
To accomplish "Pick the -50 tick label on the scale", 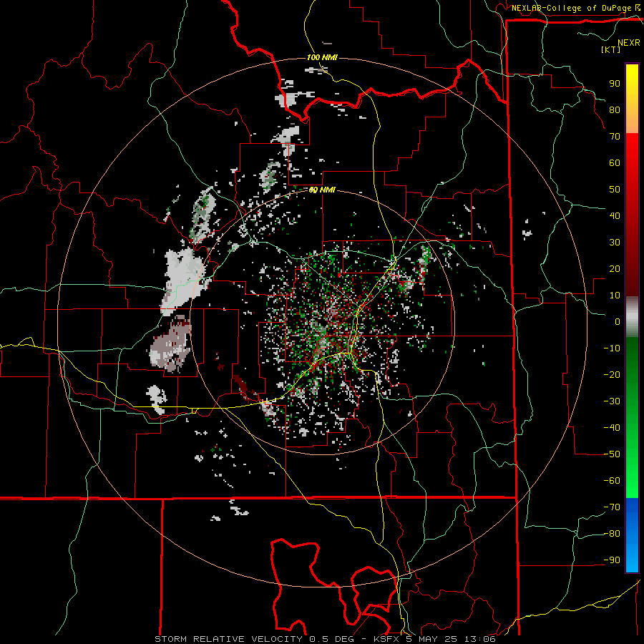I will point(612,454).
